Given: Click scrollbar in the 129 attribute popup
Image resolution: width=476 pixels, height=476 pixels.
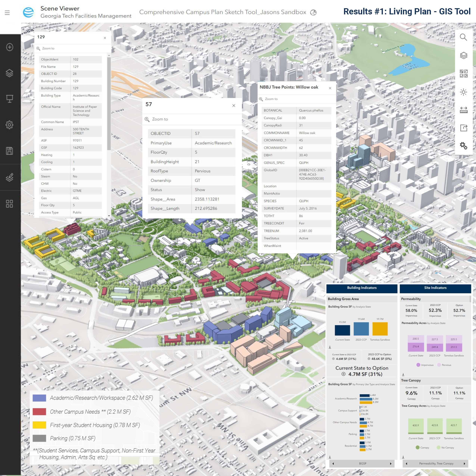Looking at the screenshot, I should [x=109, y=103].
